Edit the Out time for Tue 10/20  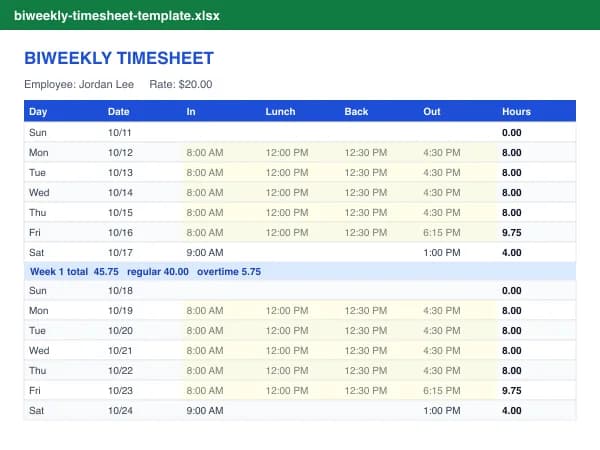pyautogui.click(x=442, y=331)
